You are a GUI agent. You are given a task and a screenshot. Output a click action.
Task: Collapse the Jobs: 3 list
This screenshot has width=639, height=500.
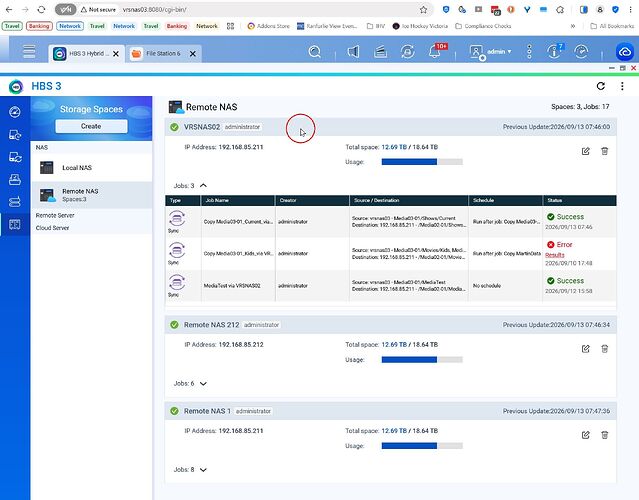coord(203,185)
